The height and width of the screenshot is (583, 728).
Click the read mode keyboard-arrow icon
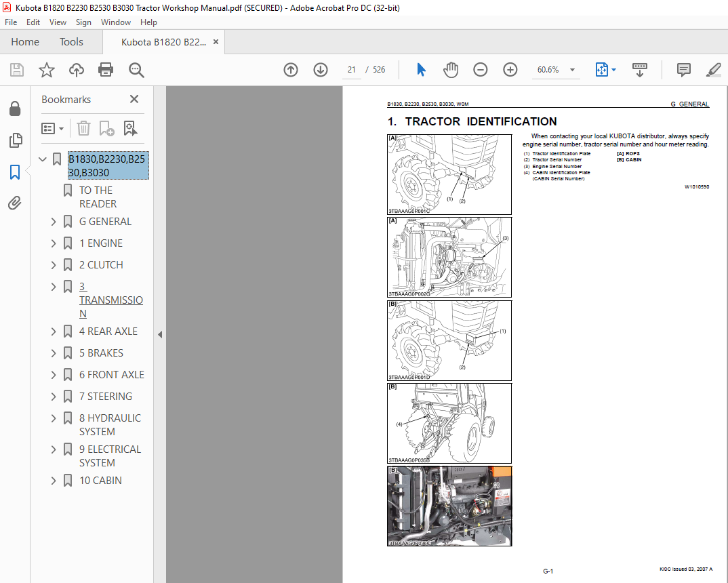coord(640,70)
